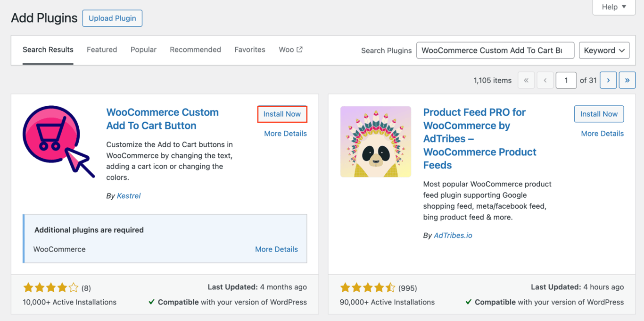Screen dimensions: 644x321
Task: Expand the Help dropdown
Action: pyautogui.click(x=613, y=7)
